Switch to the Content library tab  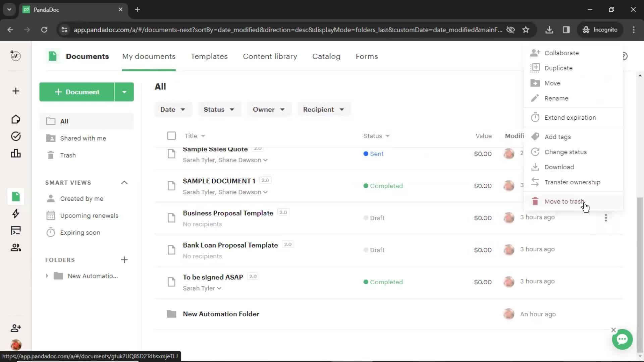pos(270,56)
